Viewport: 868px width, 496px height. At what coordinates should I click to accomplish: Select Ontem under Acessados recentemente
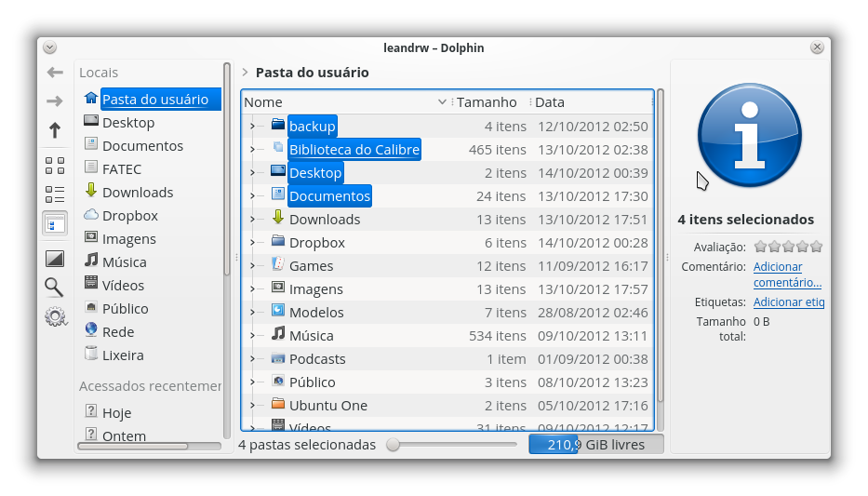(124, 436)
